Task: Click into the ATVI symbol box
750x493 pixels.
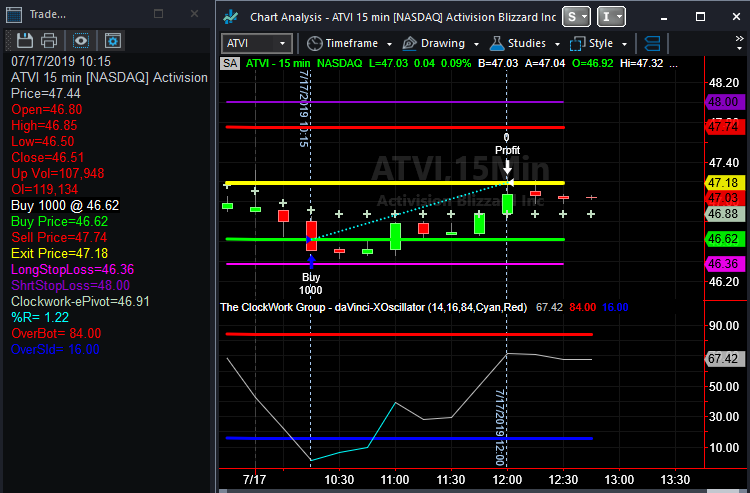Action: (x=250, y=44)
